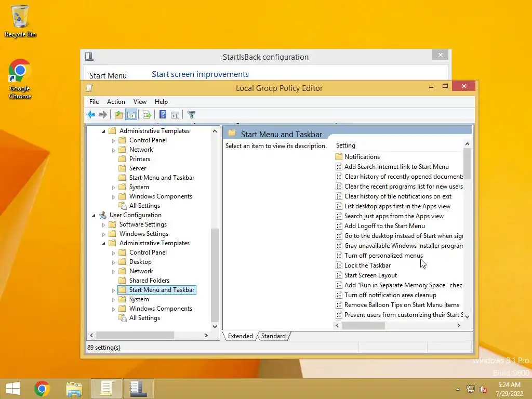Expand Computer Configuration Windows Components node
532x399 pixels.
pos(113,197)
